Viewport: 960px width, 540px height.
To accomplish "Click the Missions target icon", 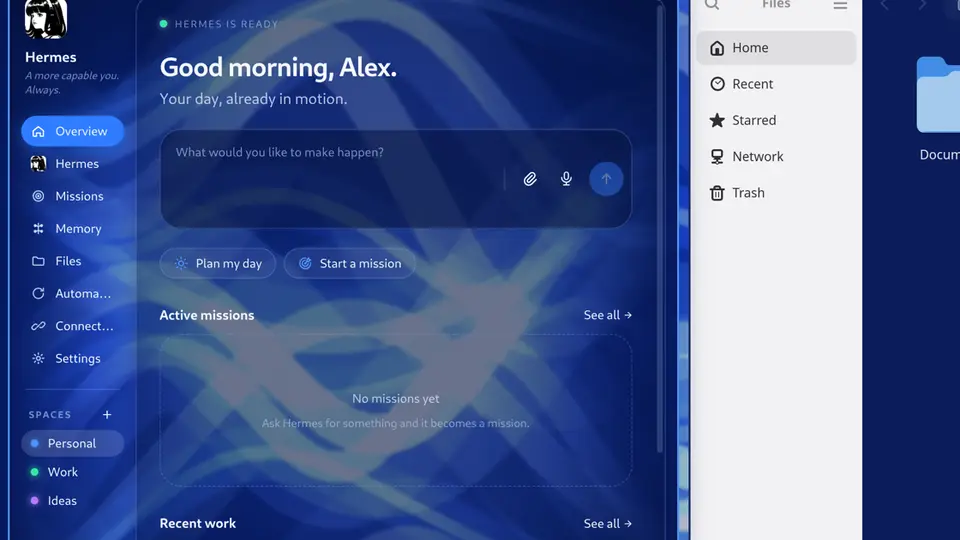I will coord(38,196).
